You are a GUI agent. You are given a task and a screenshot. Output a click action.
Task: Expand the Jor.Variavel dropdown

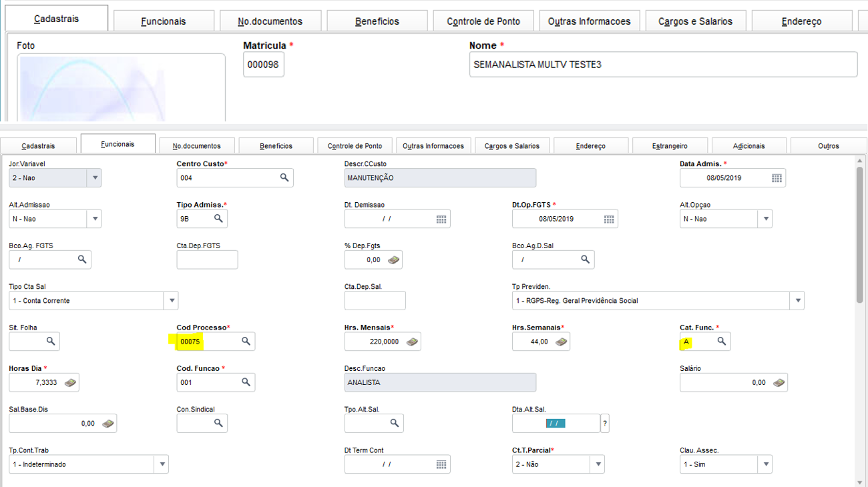[95, 177]
